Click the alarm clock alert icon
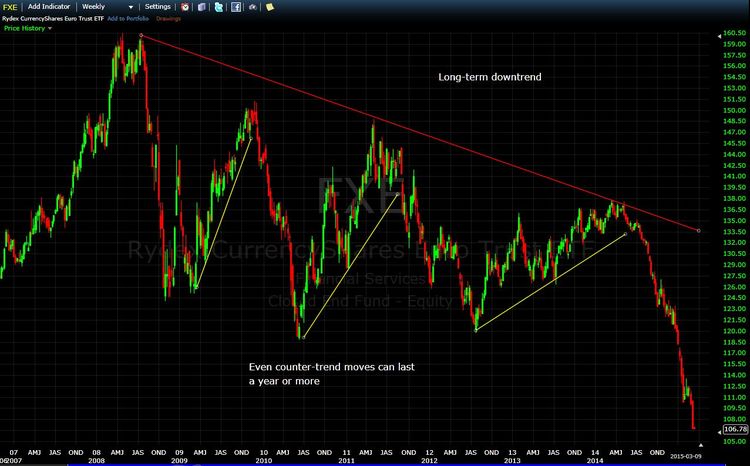Image resolution: width=750 pixels, height=466 pixels. point(185,6)
